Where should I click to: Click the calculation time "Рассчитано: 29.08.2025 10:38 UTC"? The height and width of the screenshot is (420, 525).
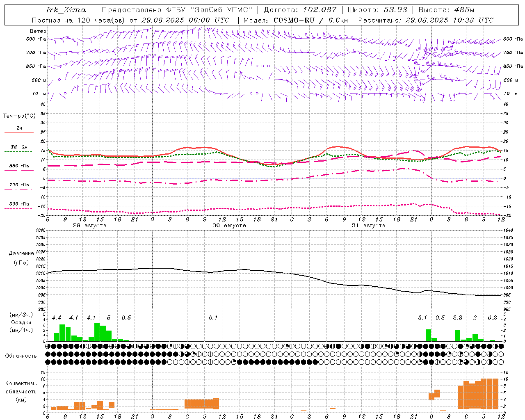click(x=426, y=20)
